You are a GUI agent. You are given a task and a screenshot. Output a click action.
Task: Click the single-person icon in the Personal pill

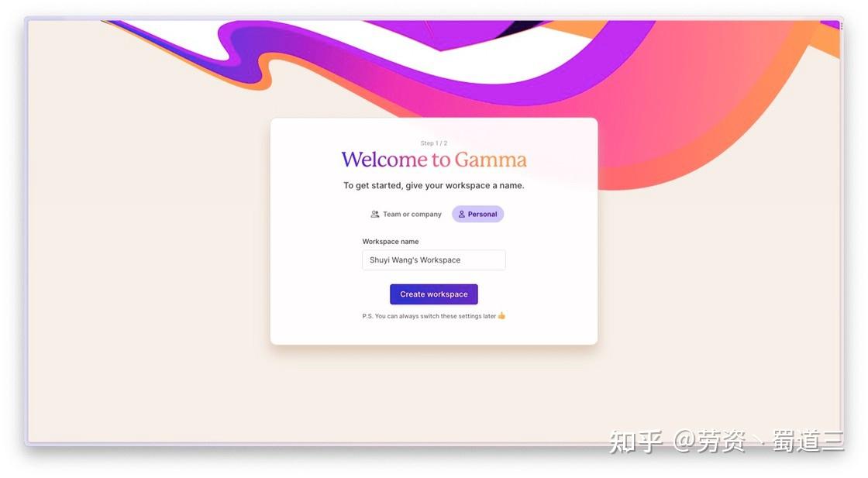[461, 214]
